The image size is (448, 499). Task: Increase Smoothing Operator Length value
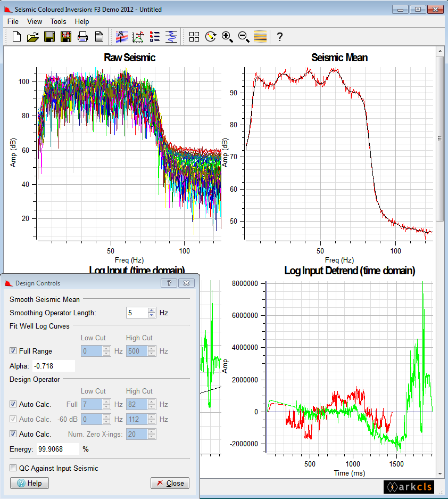tap(152, 310)
